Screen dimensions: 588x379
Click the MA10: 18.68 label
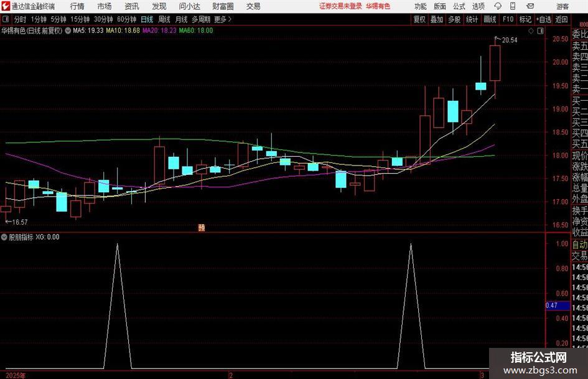coord(123,30)
